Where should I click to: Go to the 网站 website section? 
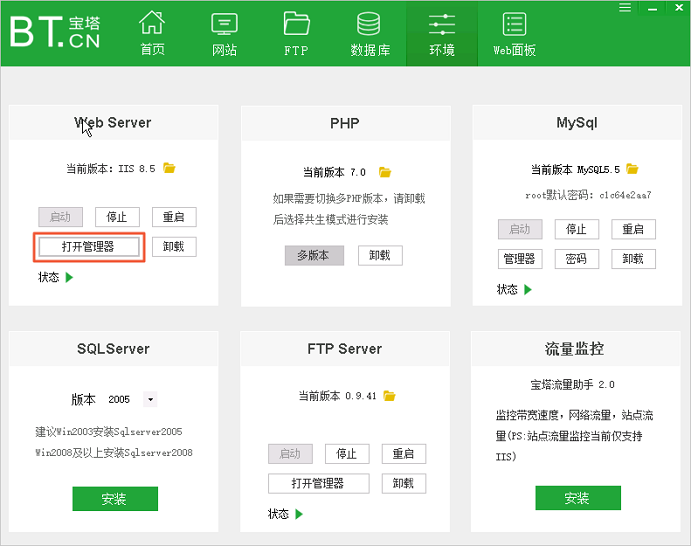click(224, 33)
